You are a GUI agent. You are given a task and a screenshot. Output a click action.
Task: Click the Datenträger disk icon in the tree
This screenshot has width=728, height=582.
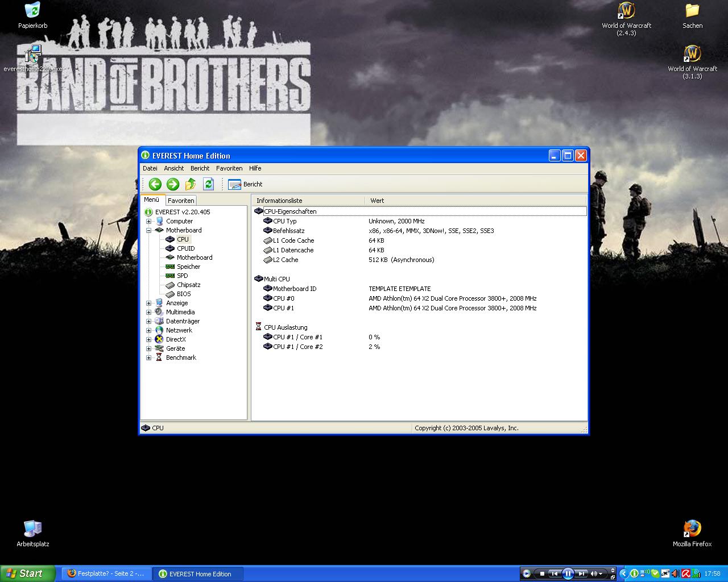(159, 321)
